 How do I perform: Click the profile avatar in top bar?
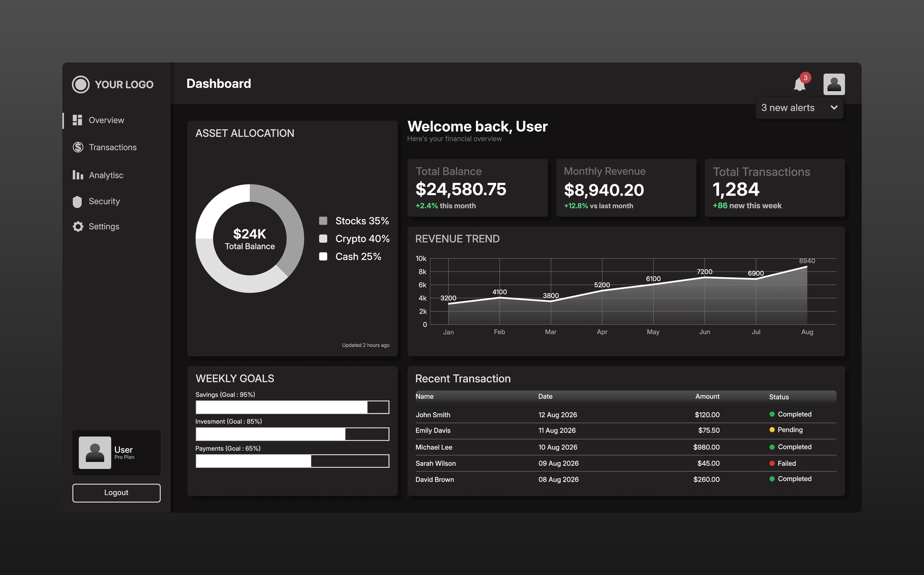[x=834, y=84]
